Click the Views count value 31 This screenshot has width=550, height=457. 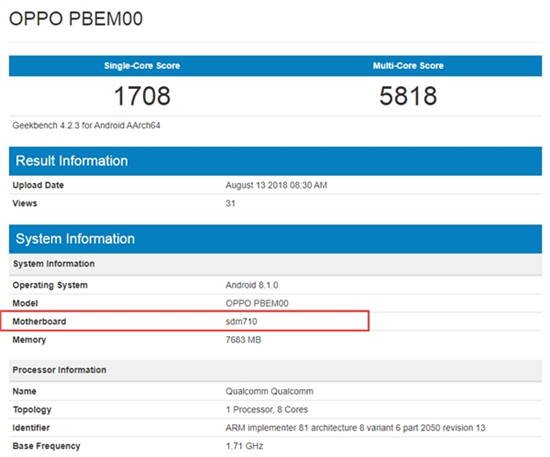[230, 203]
